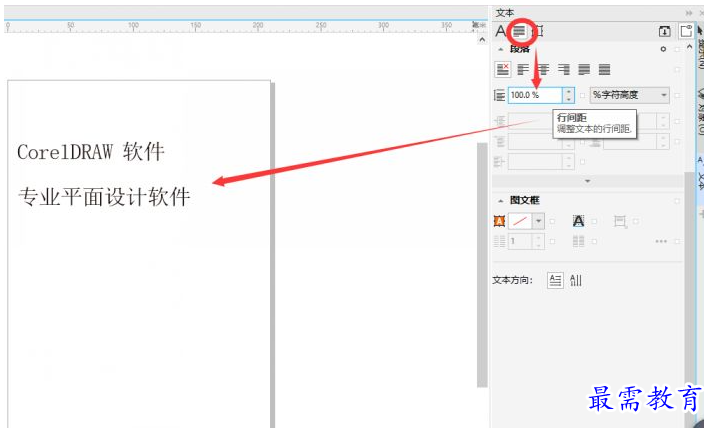This screenshot has height=430, width=710.
Task: Toggle checkbox next to column settings icon
Action: (595, 242)
